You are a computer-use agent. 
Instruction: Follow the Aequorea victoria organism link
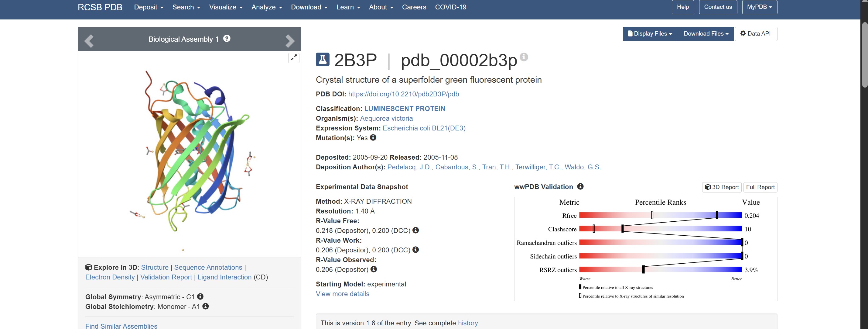(386, 119)
